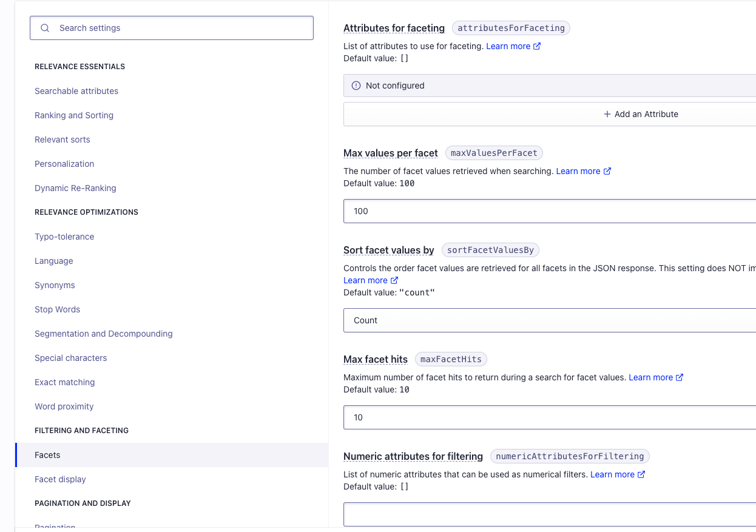Open Facet display settings

[60, 479]
